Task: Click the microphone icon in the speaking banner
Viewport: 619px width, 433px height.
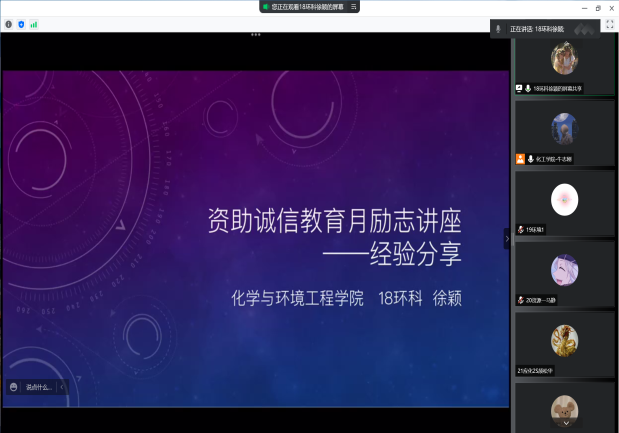Action: pyautogui.click(x=498, y=29)
